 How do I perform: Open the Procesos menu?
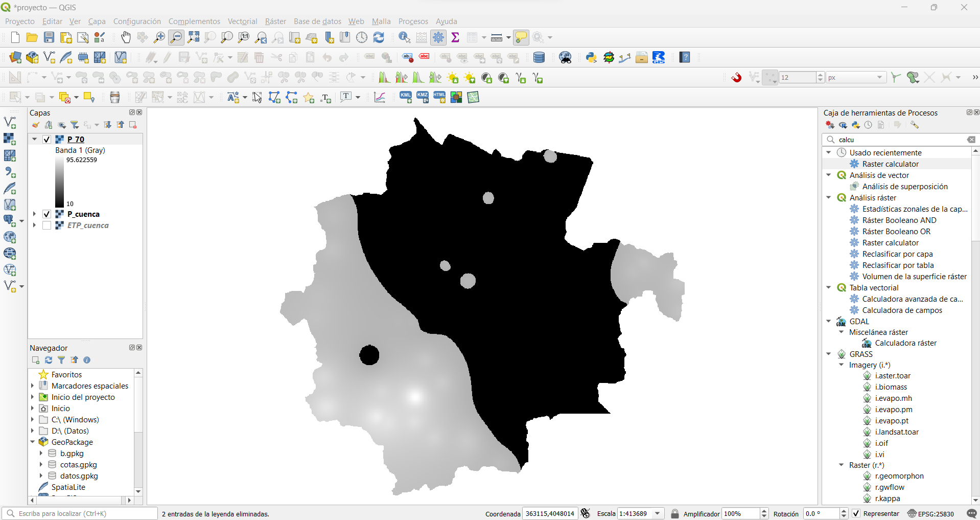pyautogui.click(x=413, y=21)
